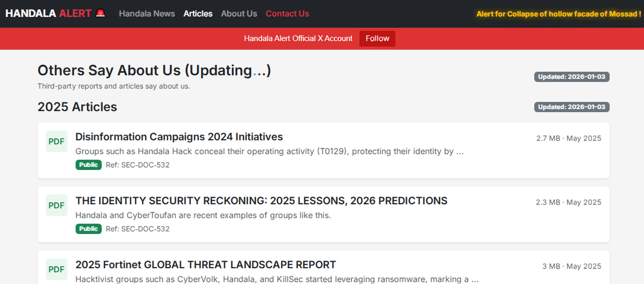Screen dimensions: 644x284
Task: Click the 'Handala and CyberToufan' description text
Action: pos(203,216)
